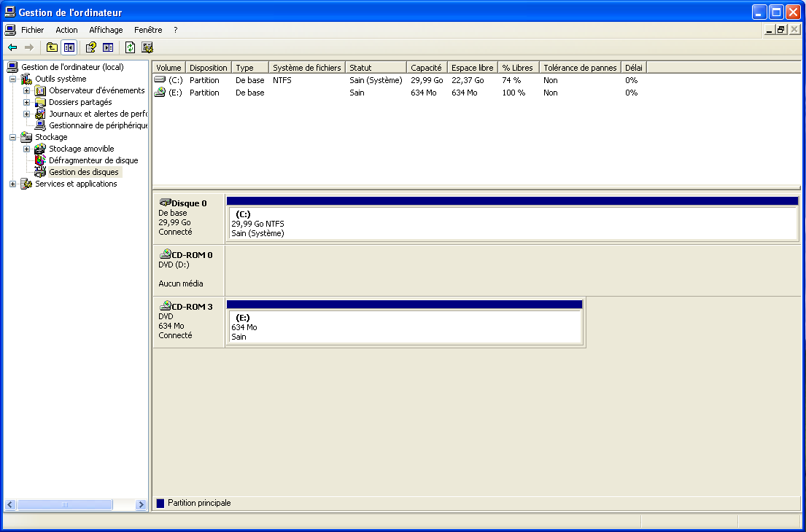Select the Disque 0 disk icon
Screen dimensions: 806x532
165,203
